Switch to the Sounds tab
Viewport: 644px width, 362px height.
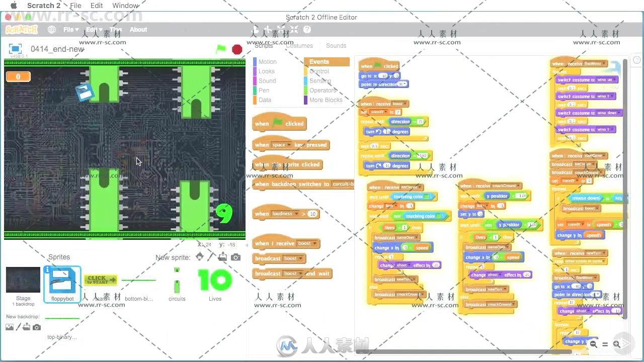[x=336, y=46]
